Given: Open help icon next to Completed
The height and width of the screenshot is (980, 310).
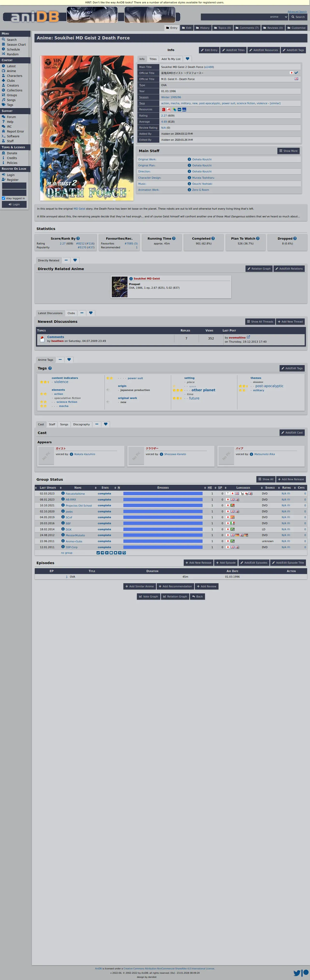Looking at the screenshot, I should click(213, 239).
